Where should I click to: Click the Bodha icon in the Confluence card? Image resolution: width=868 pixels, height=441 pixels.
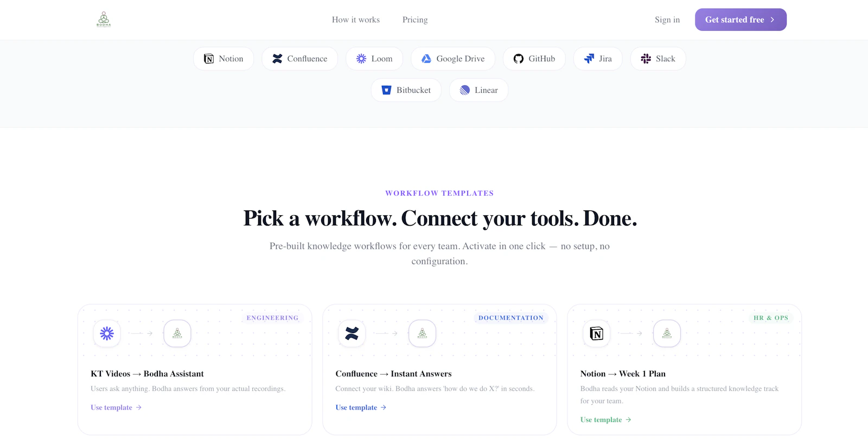[422, 333]
